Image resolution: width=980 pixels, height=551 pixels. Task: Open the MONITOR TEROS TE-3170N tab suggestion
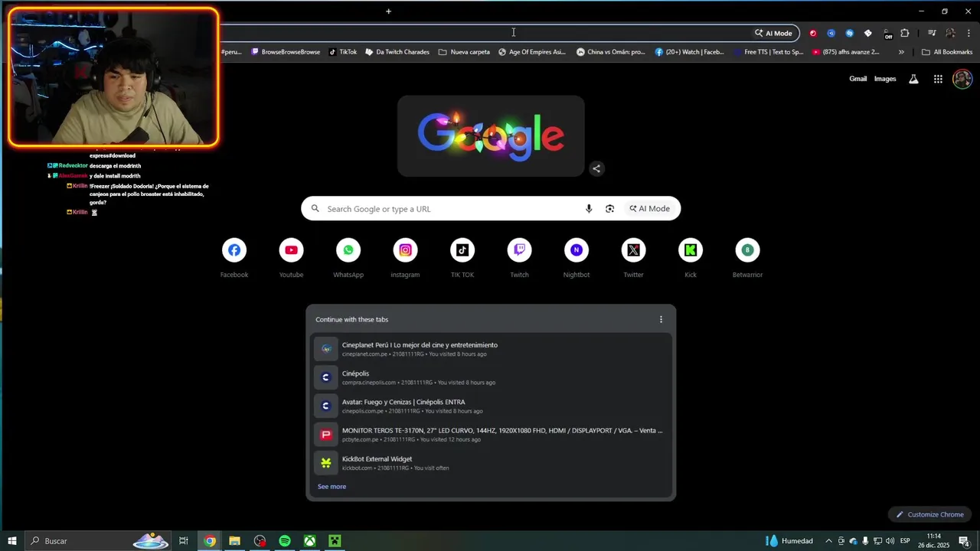[491, 435]
